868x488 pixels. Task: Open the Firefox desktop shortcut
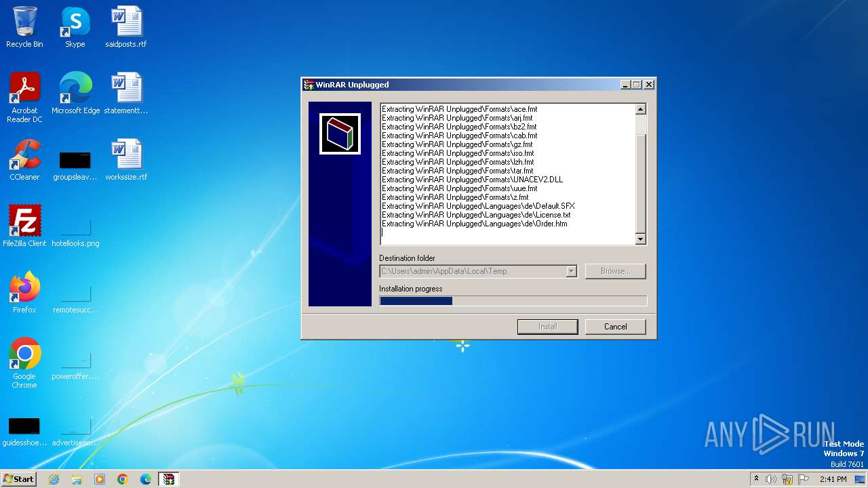[24, 293]
